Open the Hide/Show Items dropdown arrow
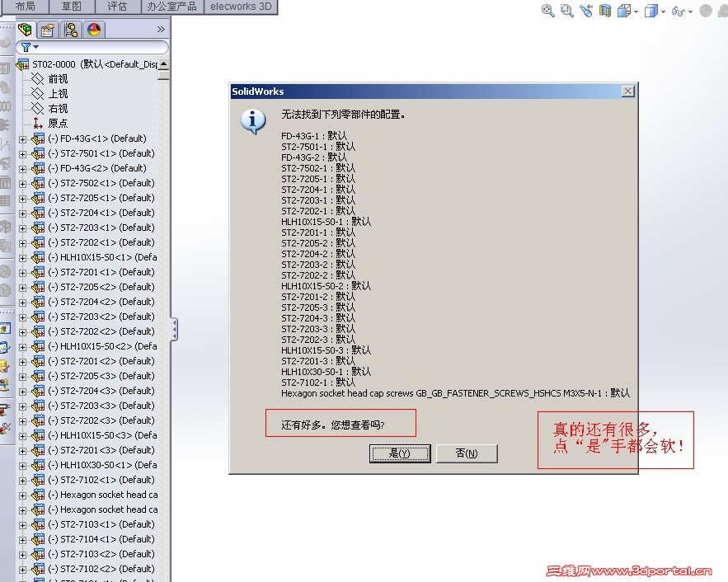Viewport: 728px width, 582px height. [x=690, y=12]
